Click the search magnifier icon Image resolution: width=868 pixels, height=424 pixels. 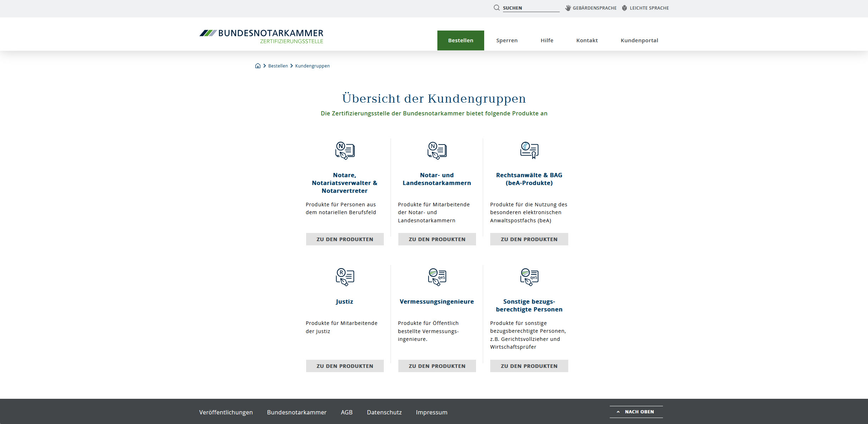tap(497, 8)
